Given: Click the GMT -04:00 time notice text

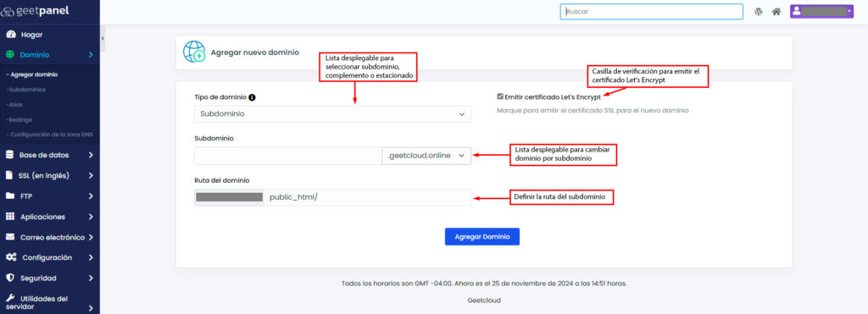Looking at the screenshot, I should click(484, 283).
